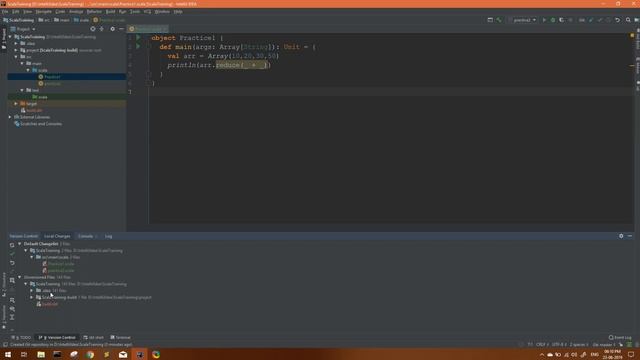Open the Project view selector dropdown
640x360 pixels.
(23, 29)
